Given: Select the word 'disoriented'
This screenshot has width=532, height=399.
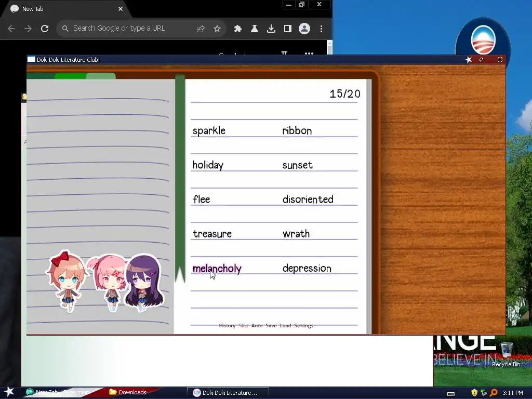Looking at the screenshot, I should click(x=308, y=199).
